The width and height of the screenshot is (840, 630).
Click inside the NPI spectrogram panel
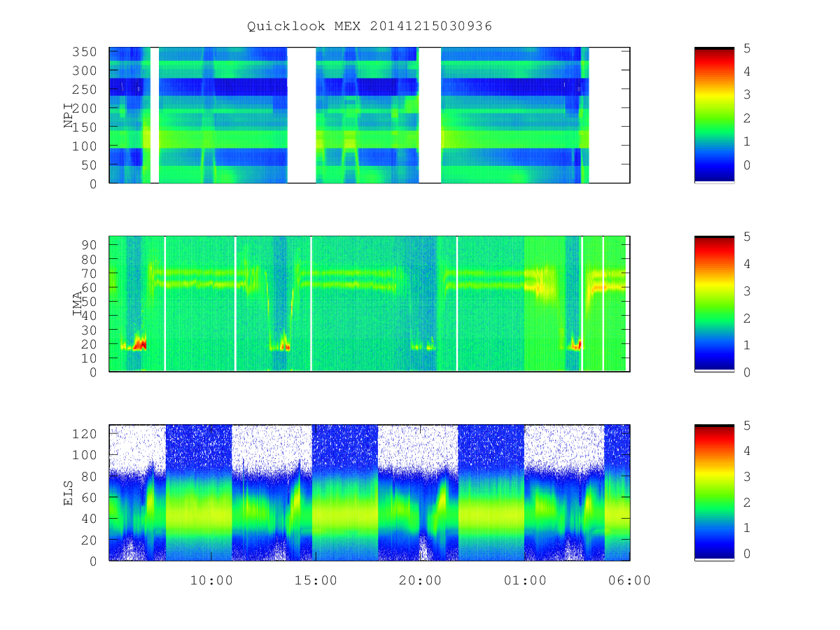tap(370, 115)
